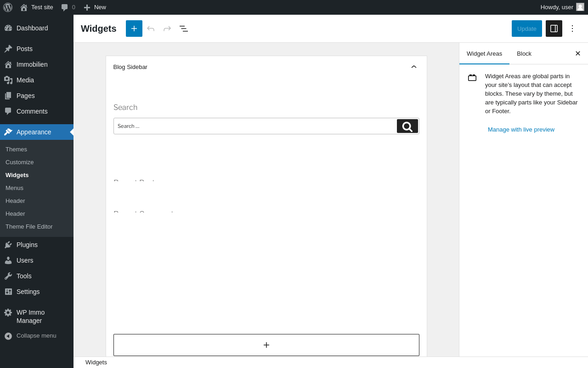Viewport: 588px width, 368px height.
Task: Toggle the Settings sidebar panel button
Action: click(x=554, y=29)
